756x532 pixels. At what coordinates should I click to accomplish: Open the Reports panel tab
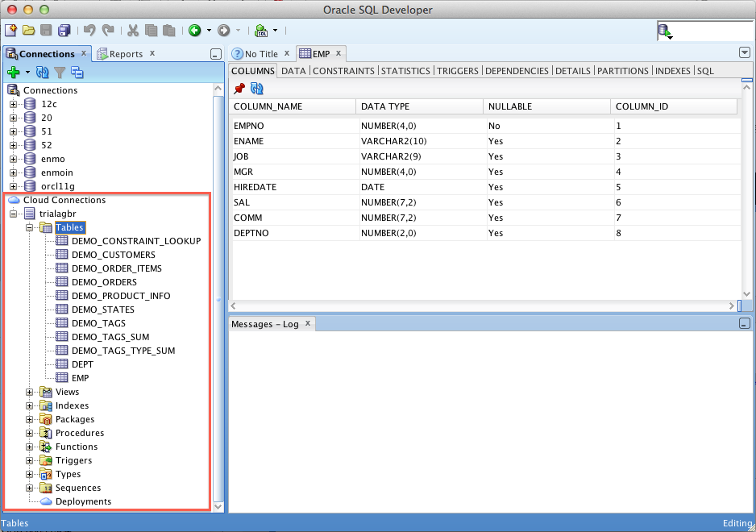click(126, 54)
